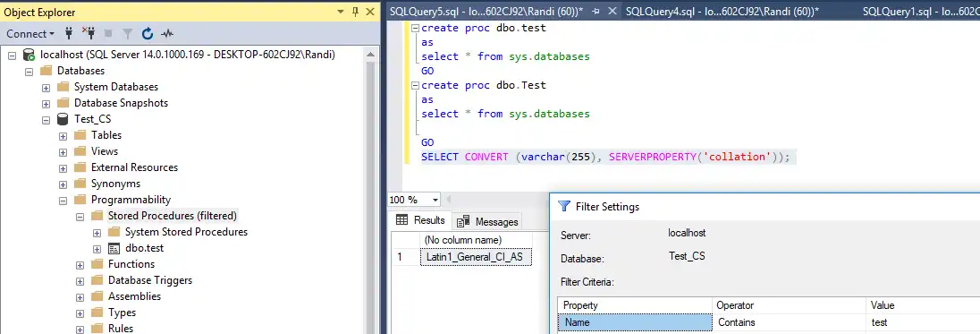This screenshot has width=980, height=334.
Task: Expand the Database Snapshots folder
Action: [x=46, y=104]
